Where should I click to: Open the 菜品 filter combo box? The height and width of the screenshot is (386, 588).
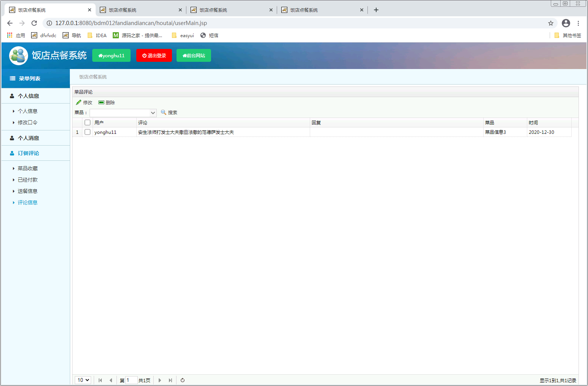point(123,113)
